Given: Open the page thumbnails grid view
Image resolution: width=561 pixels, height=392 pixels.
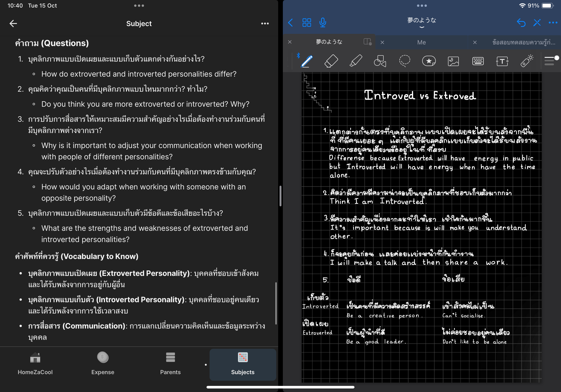Looking at the screenshot, I should point(307,23).
